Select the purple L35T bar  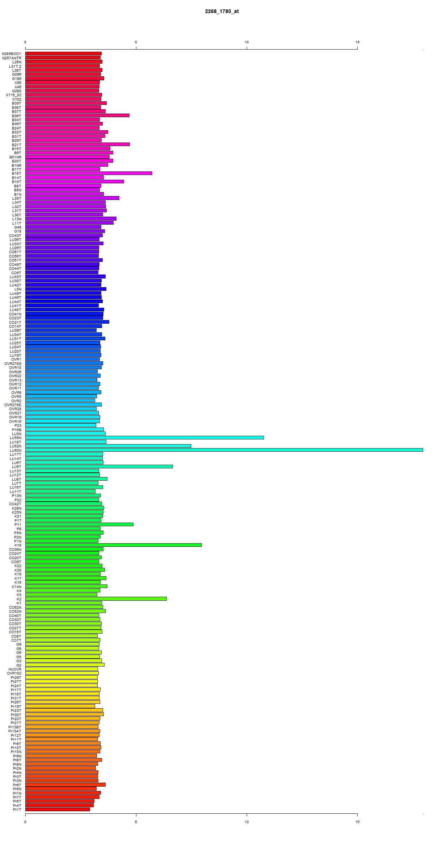pos(72,198)
